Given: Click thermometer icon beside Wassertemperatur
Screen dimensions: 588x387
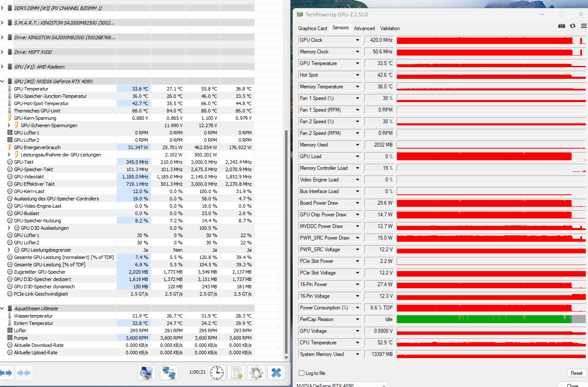Looking at the screenshot, I should tap(10, 316).
